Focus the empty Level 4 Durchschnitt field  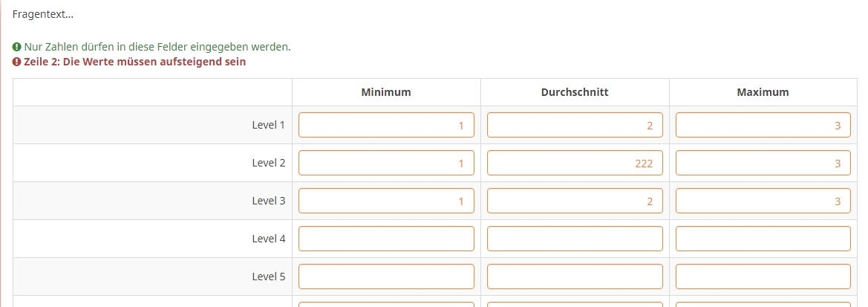(575, 239)
